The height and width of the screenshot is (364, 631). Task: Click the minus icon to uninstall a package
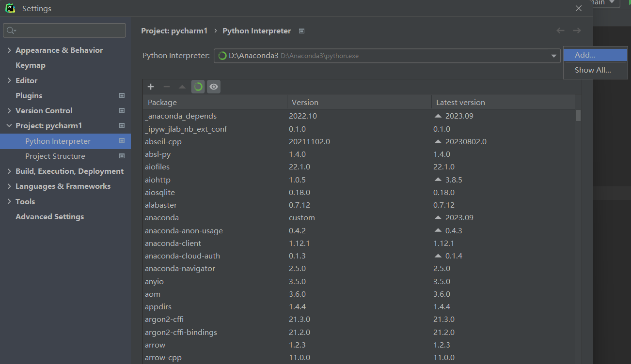pyautogui.click(x=167, y=87)
